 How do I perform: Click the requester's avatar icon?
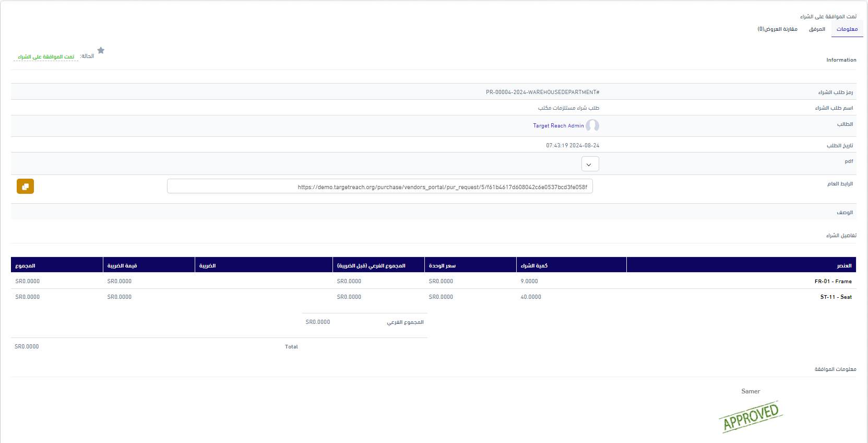click(x=592, y=126)
